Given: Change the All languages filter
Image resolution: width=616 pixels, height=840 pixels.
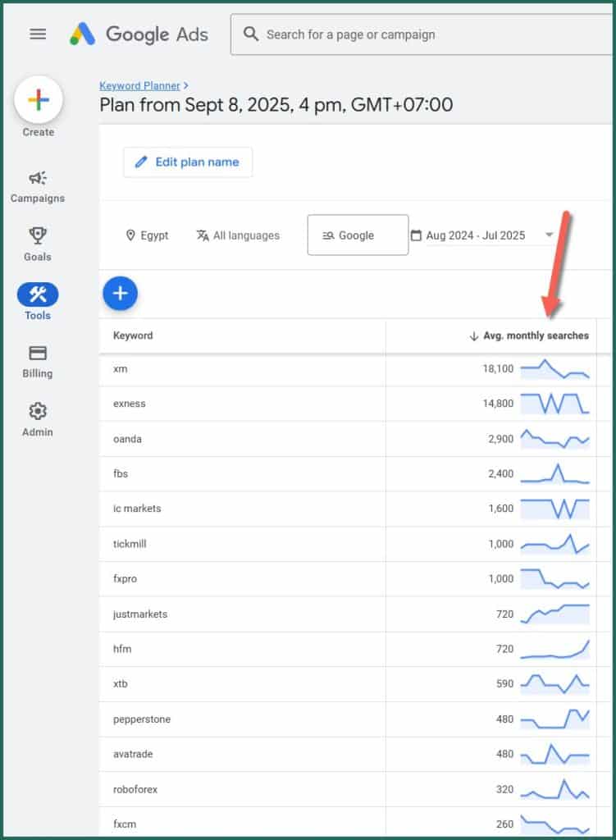Looking at the screenshot, I should [238, 235].
